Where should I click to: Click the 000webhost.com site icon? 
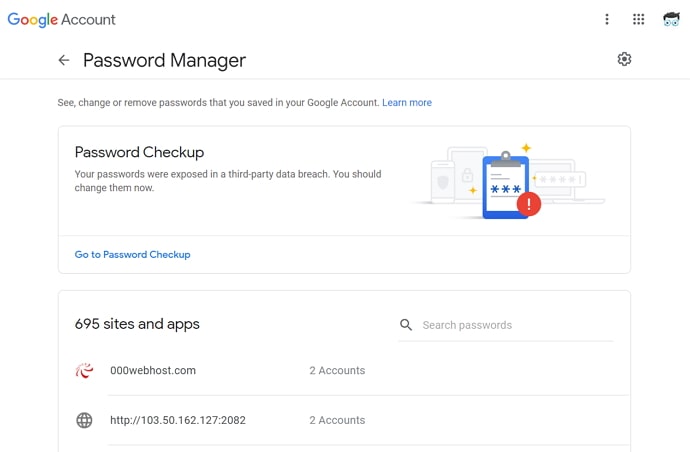pos(84,371)
